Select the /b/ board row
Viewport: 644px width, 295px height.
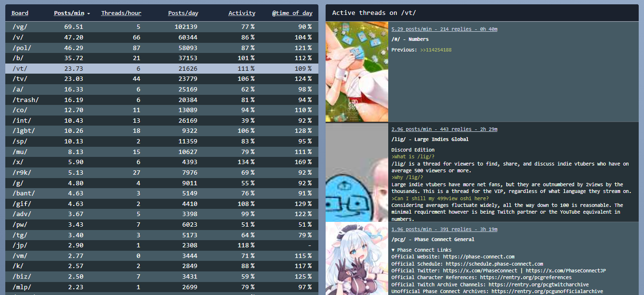coord(162,58)
